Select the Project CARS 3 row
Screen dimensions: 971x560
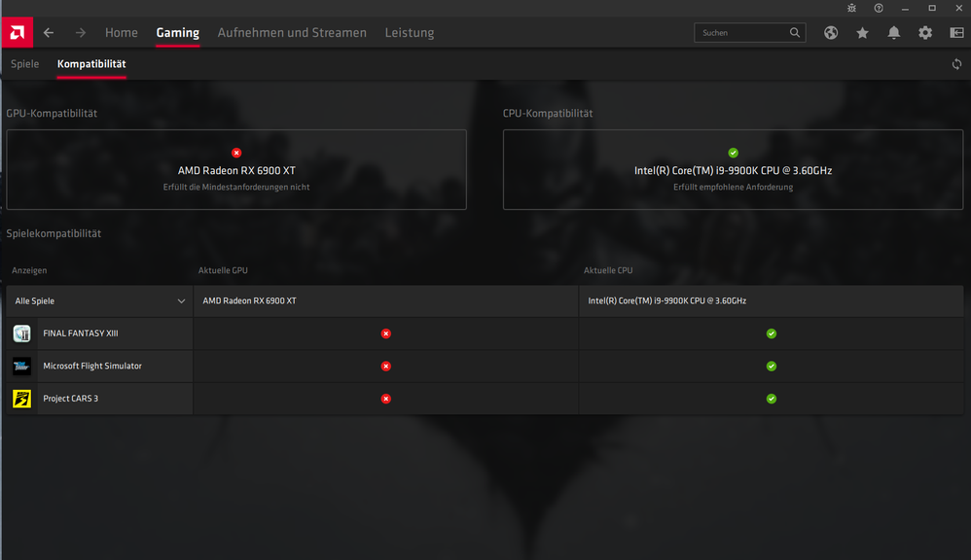[x=485, y=399]
